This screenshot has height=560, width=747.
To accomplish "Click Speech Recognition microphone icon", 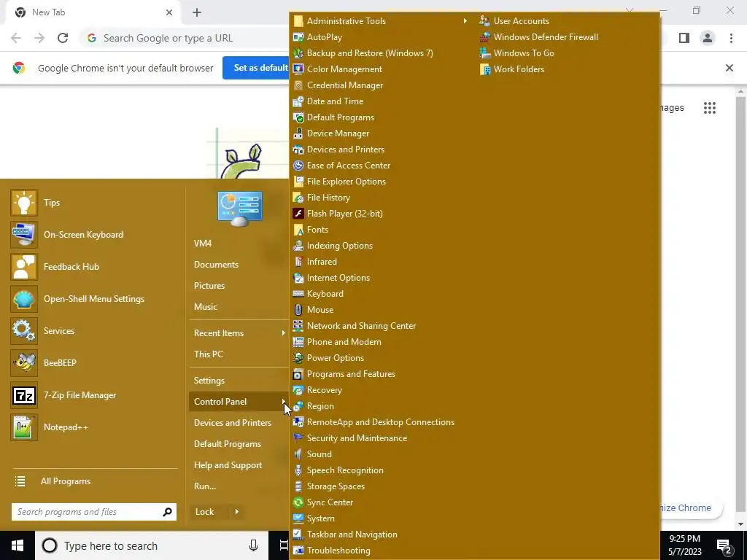I will [298, 470].
